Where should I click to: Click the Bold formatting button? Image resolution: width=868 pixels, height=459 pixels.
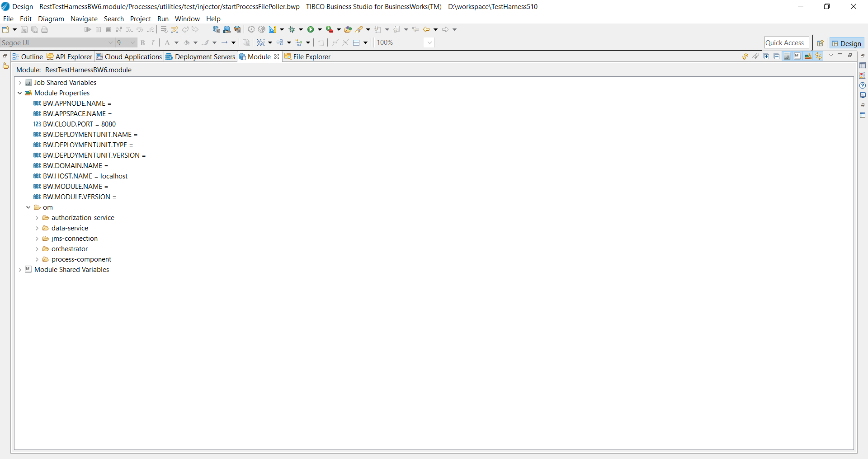coord(143,43)
